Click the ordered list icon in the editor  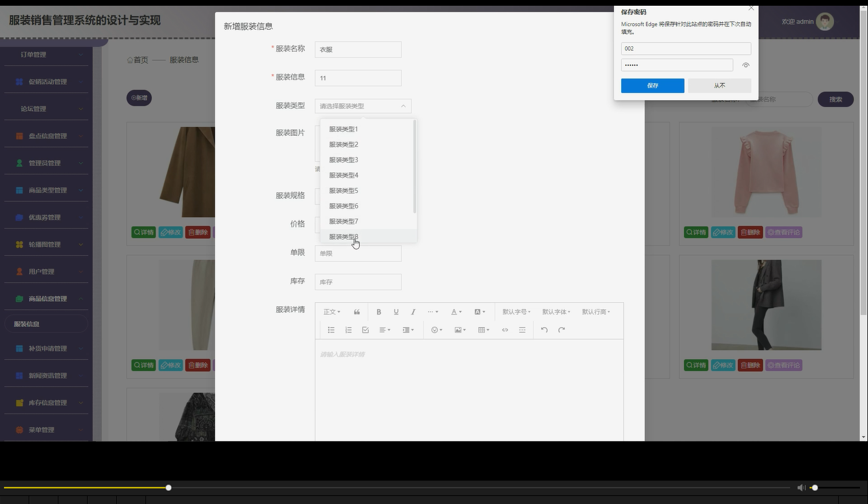tap(348, 330)
